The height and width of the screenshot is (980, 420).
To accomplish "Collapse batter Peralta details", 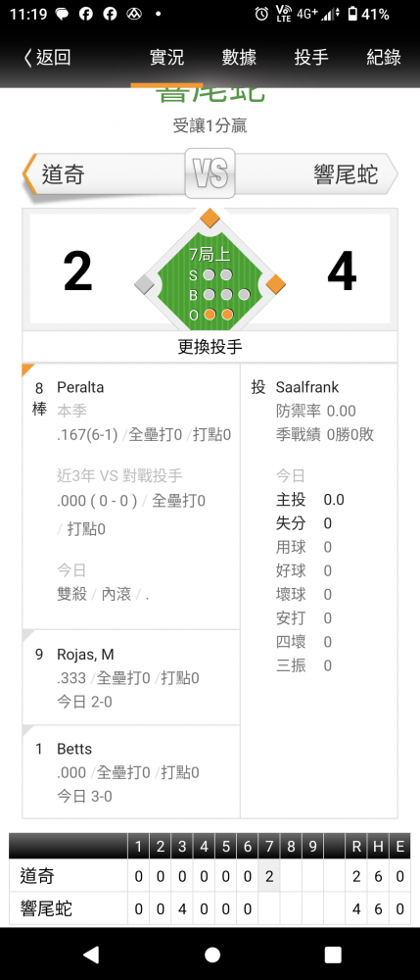I will coord(131,496).
